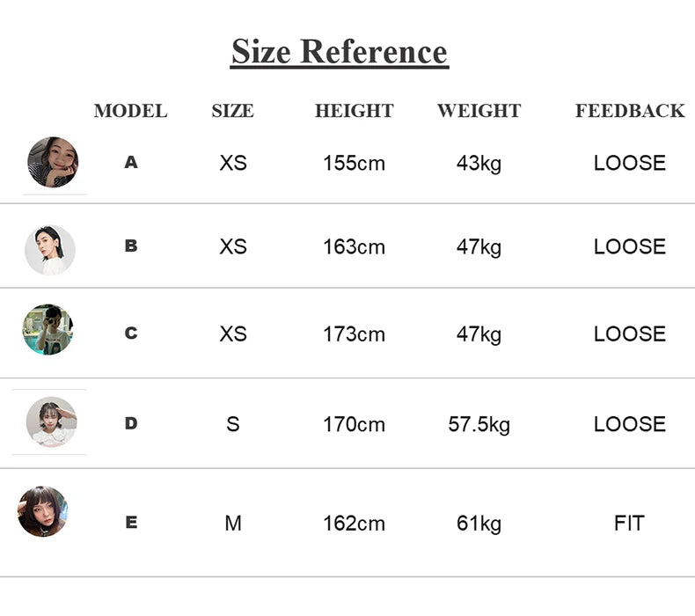
Task: Select the FEEDBACK column header
Action: click(630, 111)
